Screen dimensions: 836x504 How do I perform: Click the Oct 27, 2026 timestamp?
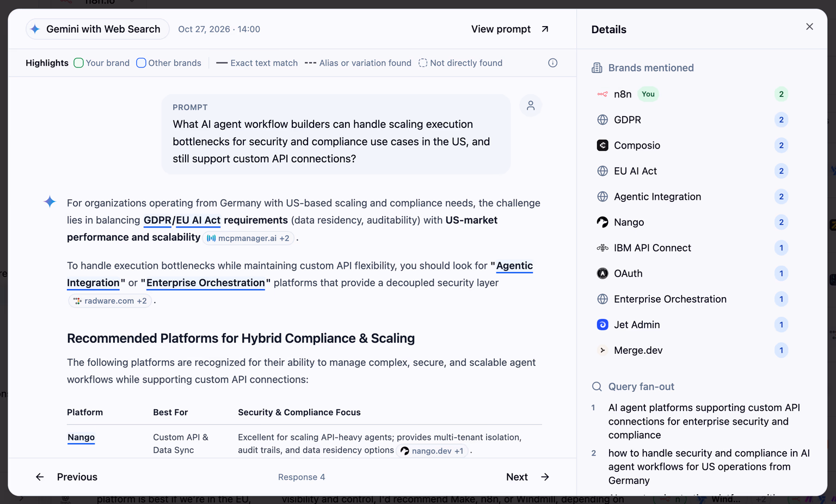(x=219, y=29)
